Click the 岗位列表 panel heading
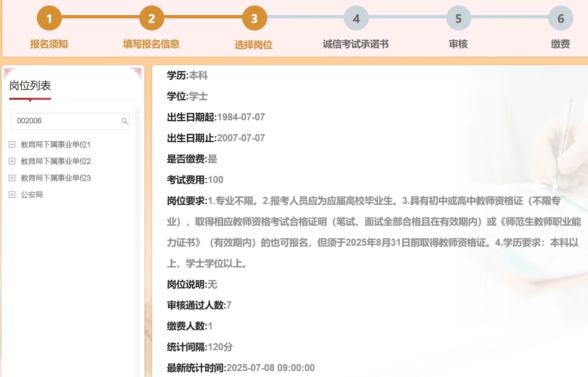Screen dimensions: 588x377 30,86
